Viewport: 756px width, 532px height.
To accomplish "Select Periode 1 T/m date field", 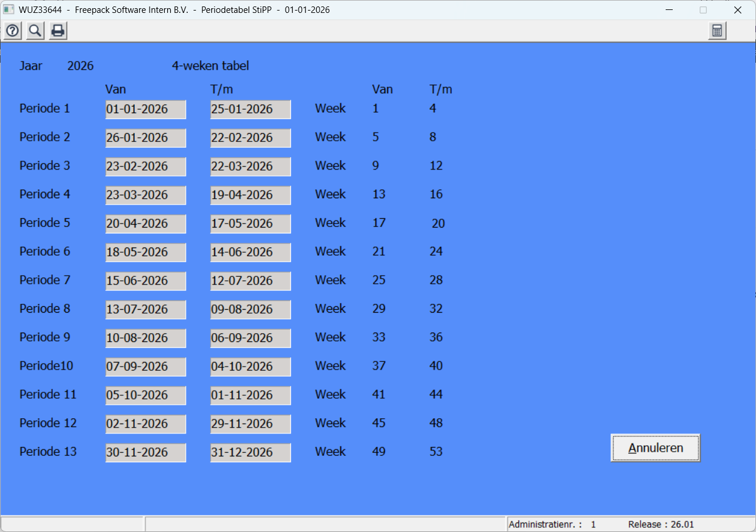I will tap(250, 109).
